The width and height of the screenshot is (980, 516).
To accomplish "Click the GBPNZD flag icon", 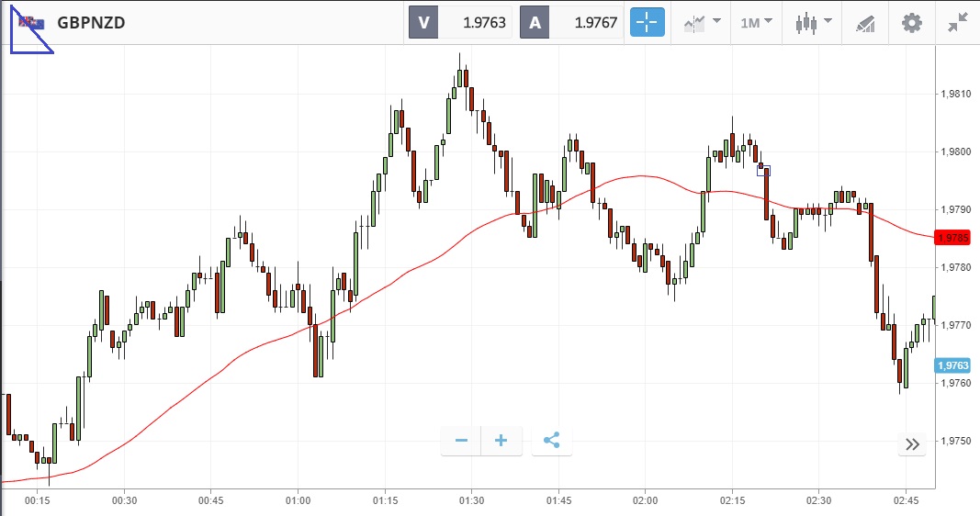I will tap(32, 23).
